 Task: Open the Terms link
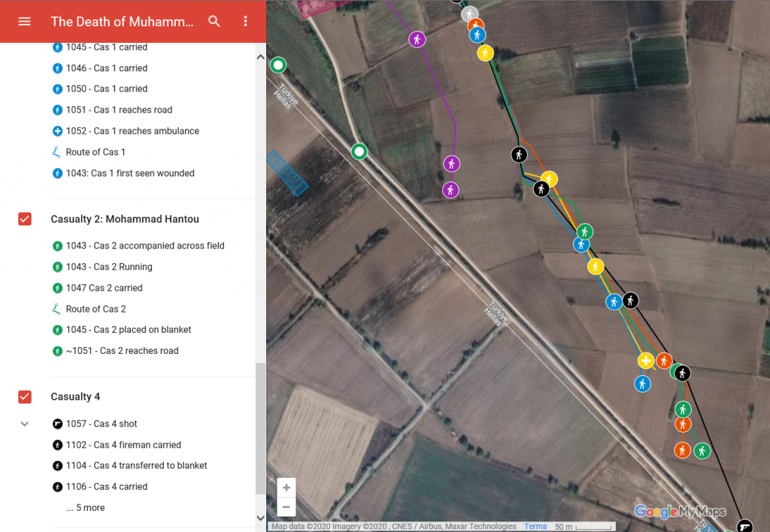pos(535,527)
